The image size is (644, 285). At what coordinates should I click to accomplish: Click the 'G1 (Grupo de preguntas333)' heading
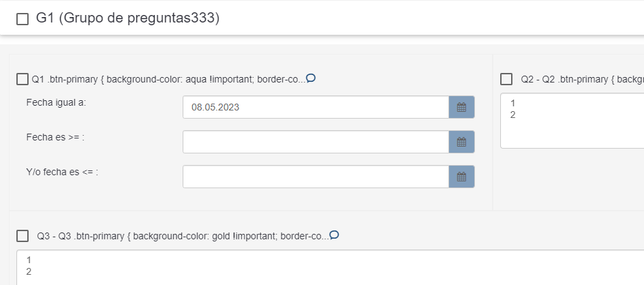click(x=127, y=18)
